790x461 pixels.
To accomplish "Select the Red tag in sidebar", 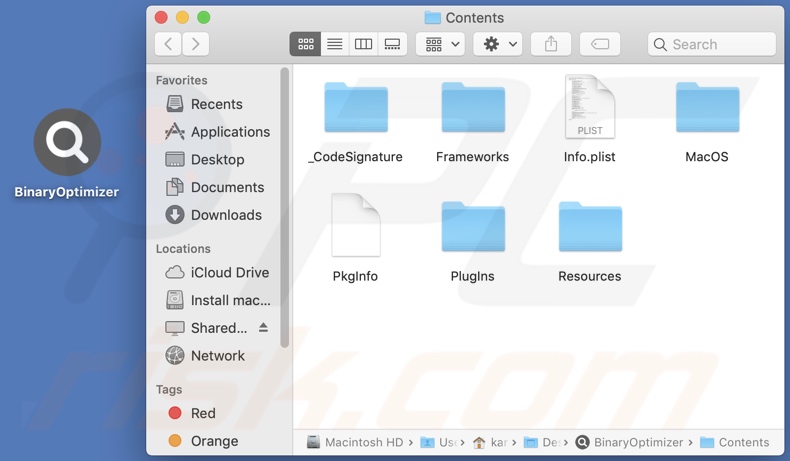I will point(202,413).
